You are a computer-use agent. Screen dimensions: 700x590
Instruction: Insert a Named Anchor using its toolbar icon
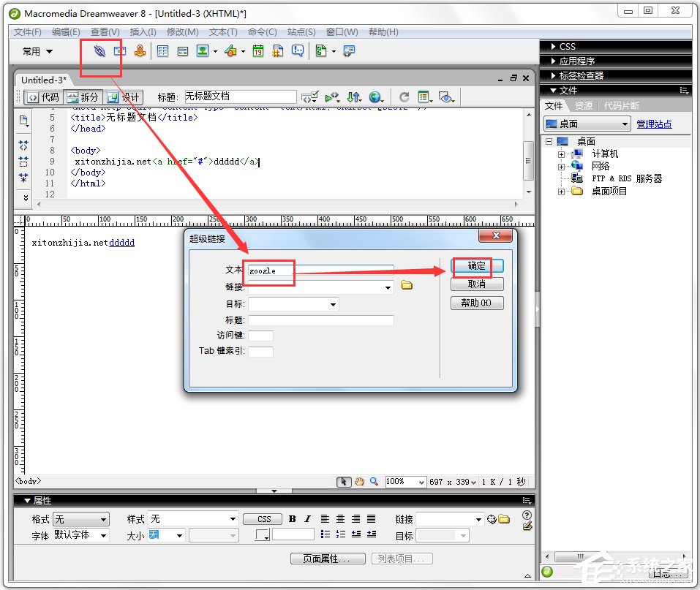(140, 51)
